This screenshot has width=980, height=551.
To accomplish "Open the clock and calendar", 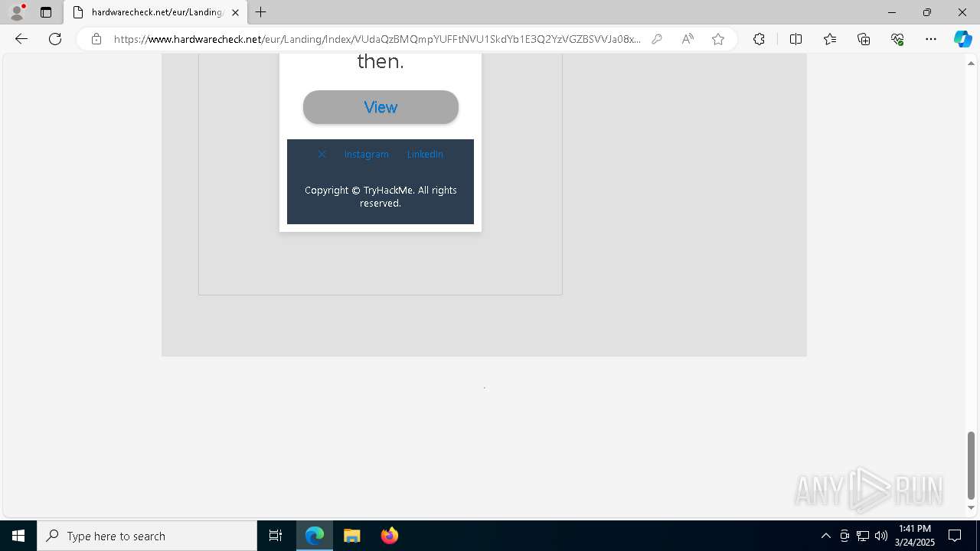I will point(915,536).
